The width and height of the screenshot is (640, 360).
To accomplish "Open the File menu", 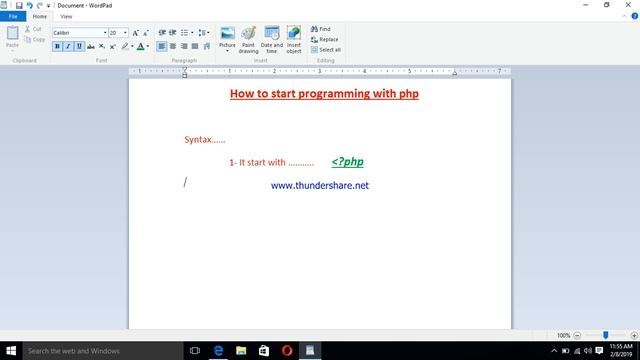I will pyautogui.click(x=13, y=16).
